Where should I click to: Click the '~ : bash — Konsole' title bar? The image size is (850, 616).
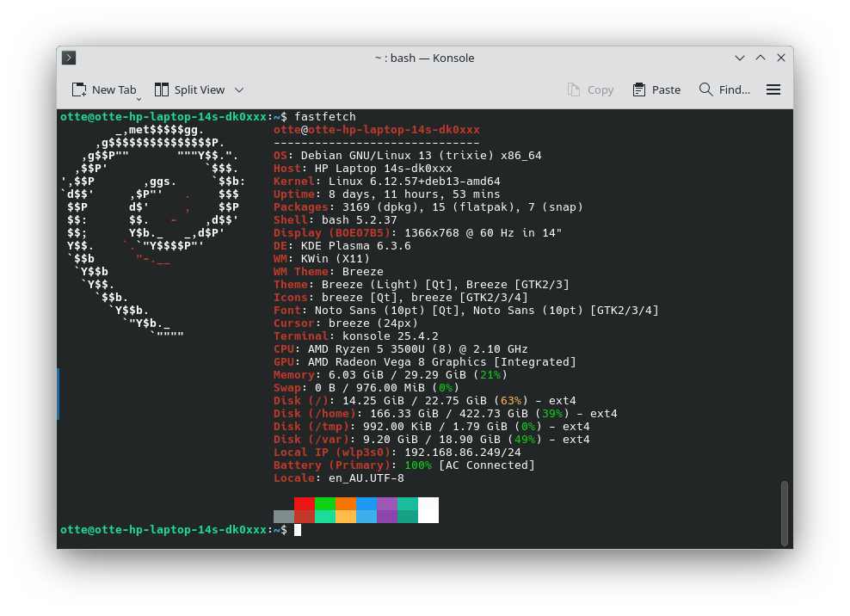click(x=424, y=58)
